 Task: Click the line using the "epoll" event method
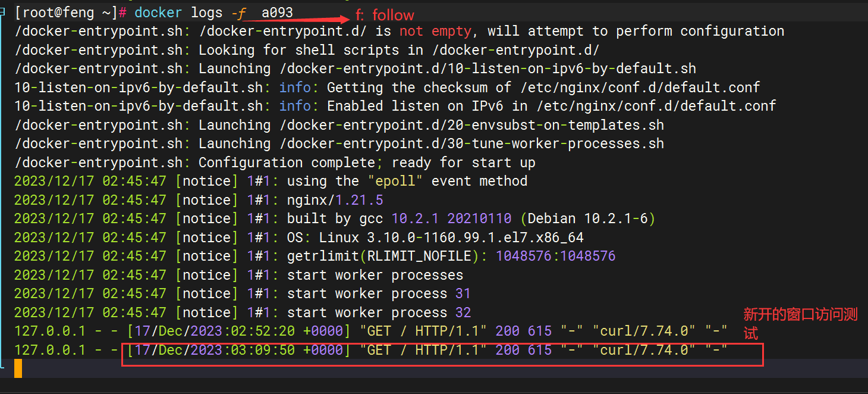pos(271,181)
